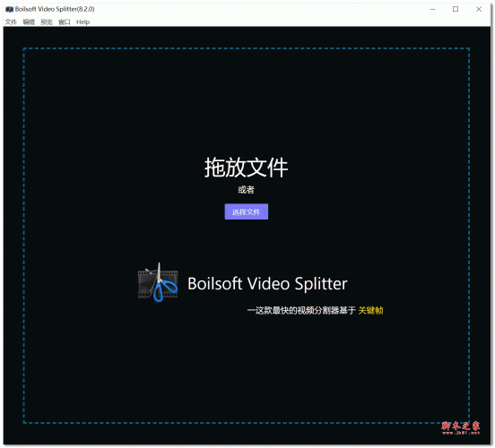Screen dimensions: 495x448
Task: Maximize the Boilsoft Video Splitter window
Action: tap(456, 10)
